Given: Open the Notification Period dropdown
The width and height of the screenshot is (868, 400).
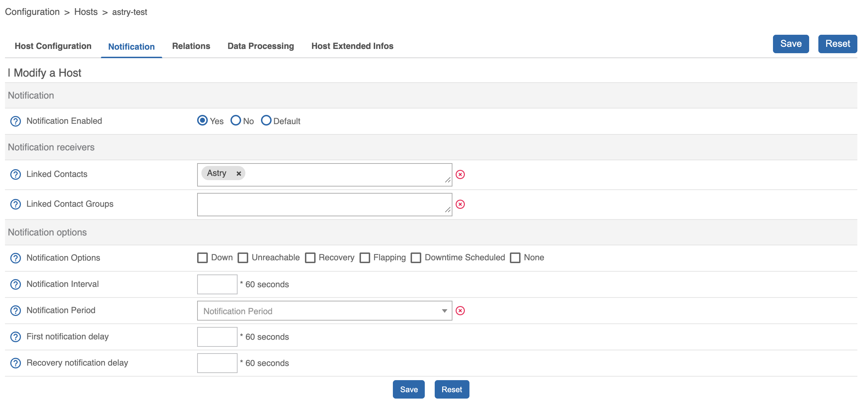Looking at the screenshot, I should [x=325, y=311].
